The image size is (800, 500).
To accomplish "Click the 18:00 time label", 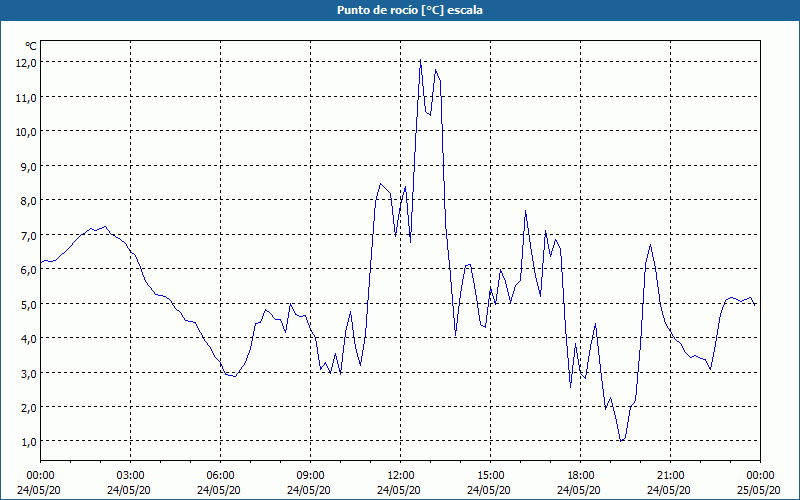I will [581, 476].
